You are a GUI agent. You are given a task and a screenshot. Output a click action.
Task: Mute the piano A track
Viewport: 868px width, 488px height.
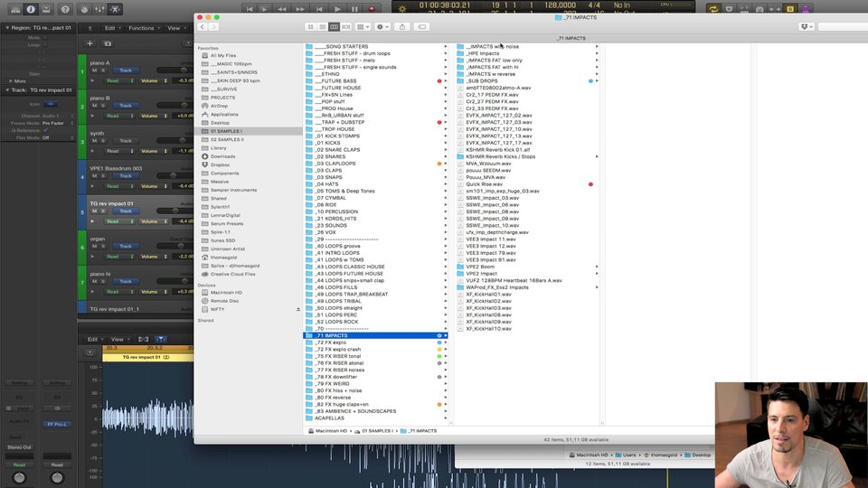click(94, 70)
